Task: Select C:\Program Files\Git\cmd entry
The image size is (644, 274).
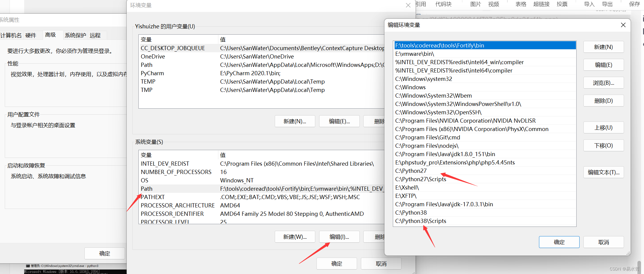Action: pos(485,137)
